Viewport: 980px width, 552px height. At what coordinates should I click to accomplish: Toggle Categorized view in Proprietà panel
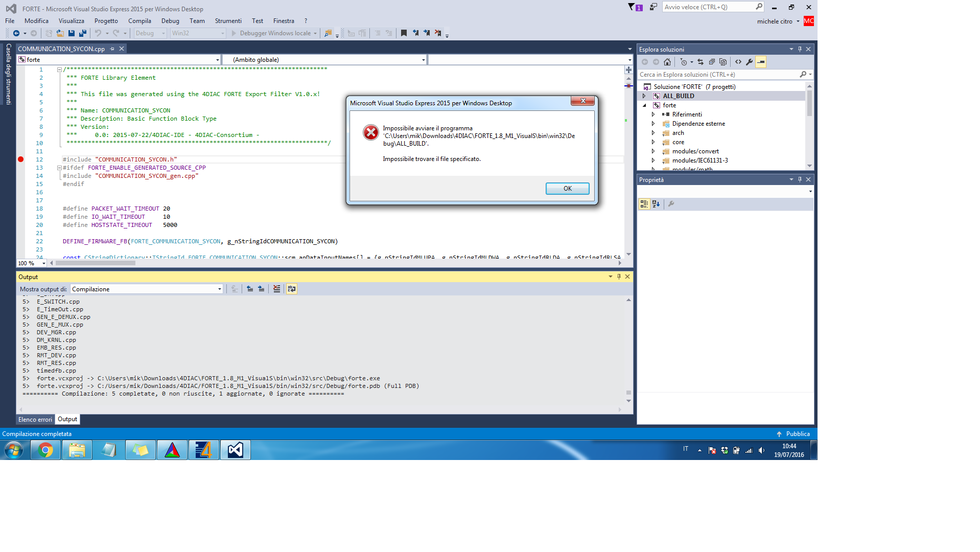click(x=644, y=204)
